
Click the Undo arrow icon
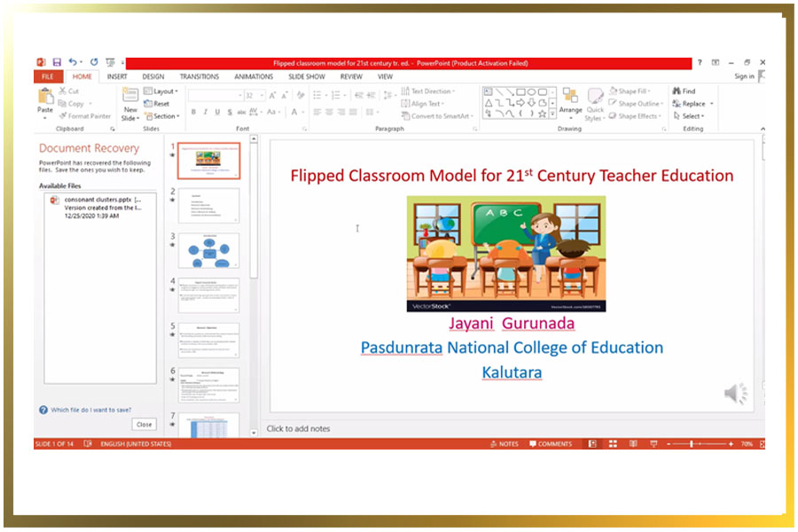pos(74,62)
